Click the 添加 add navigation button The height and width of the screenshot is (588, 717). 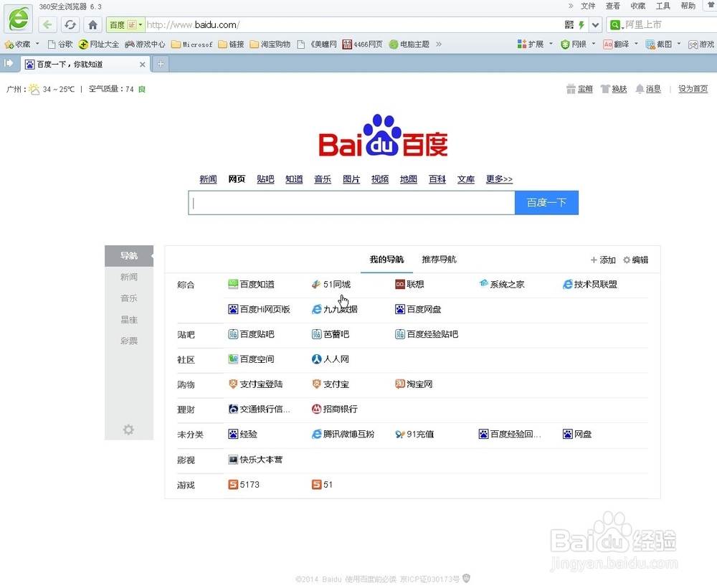603,260
